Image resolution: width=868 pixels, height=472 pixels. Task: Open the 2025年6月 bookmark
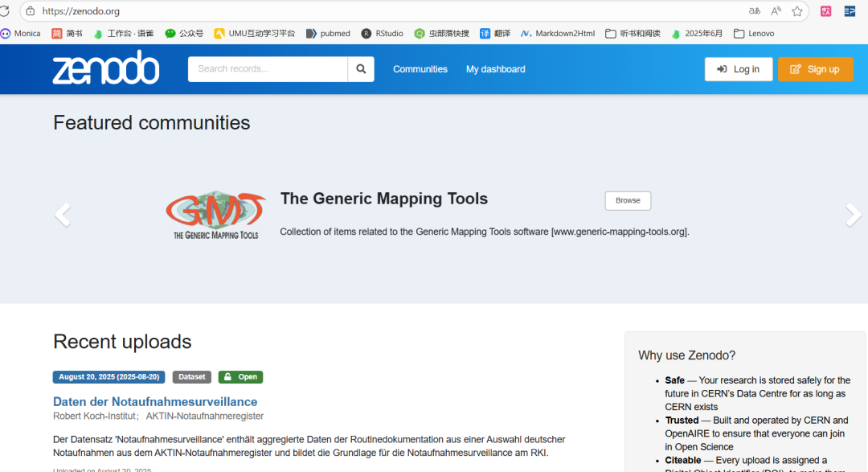click(x=697, y=33)
